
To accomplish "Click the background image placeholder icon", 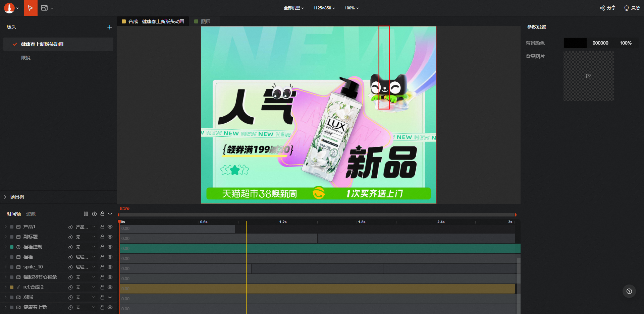I will click(x=589, y=76).
